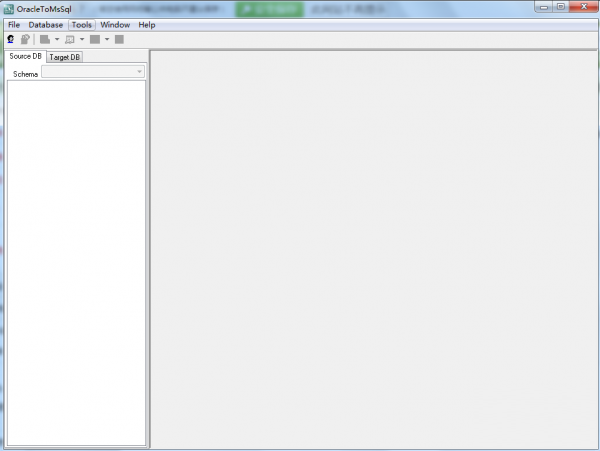Open the Window menu
This screenshot has height=451, width=600.
tap(115, 25)
